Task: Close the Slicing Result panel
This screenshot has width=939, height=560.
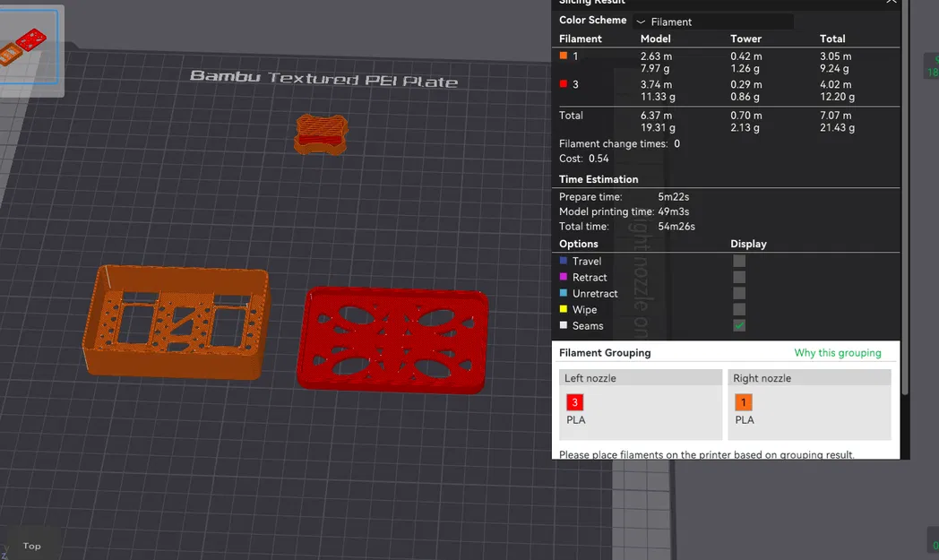Action: 892,2
